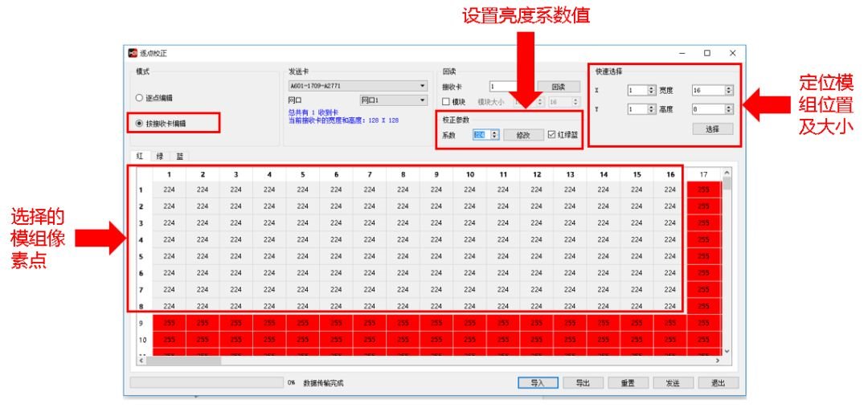The image size is (868, 408).
Task: Click the right arrow of horizontal scrollbar
Action: click(718, 361)
